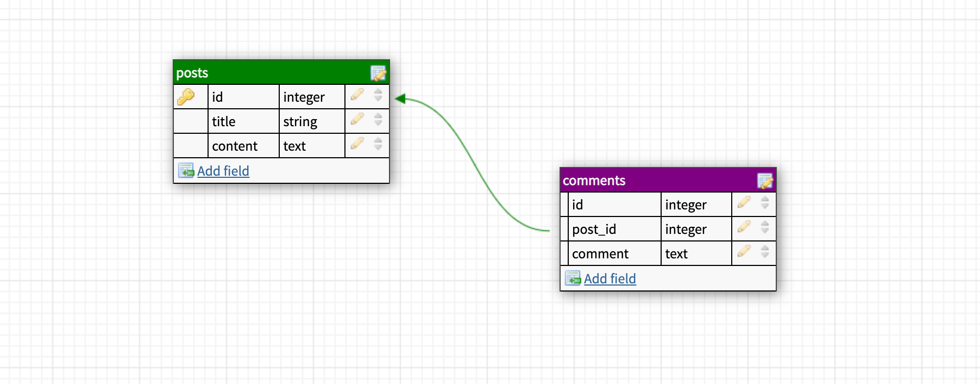Reorder post_id field arrows

click(765, 228)
